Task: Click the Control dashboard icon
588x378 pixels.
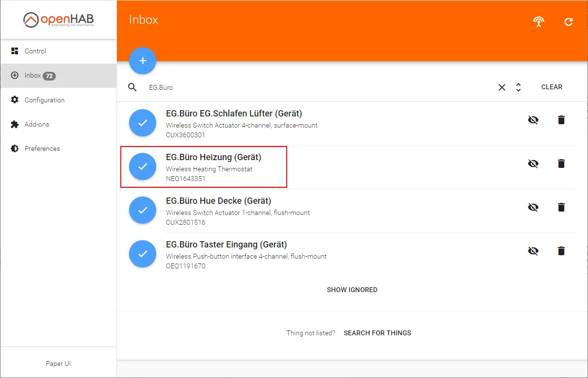Action: 15,51
